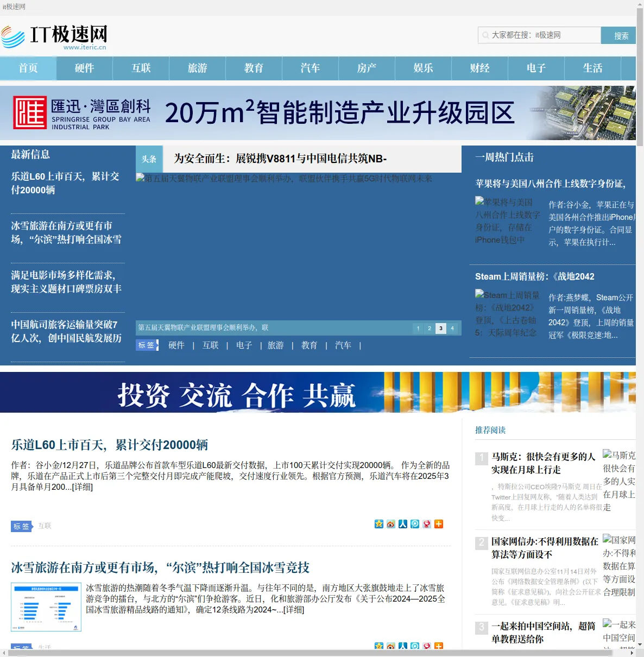The width and height of the screenshot is (644, 657).
Task: Open more share options orange plus icon
Action: (x=439, y=524)
